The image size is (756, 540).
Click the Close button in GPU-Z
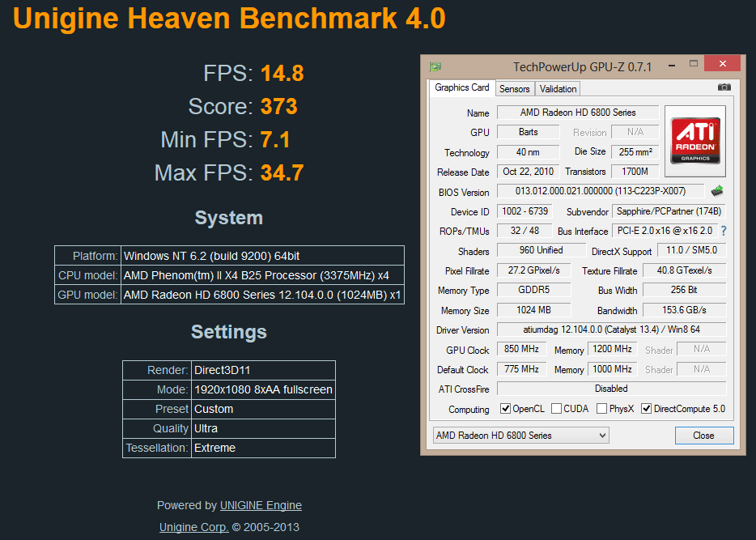point(704,436)
